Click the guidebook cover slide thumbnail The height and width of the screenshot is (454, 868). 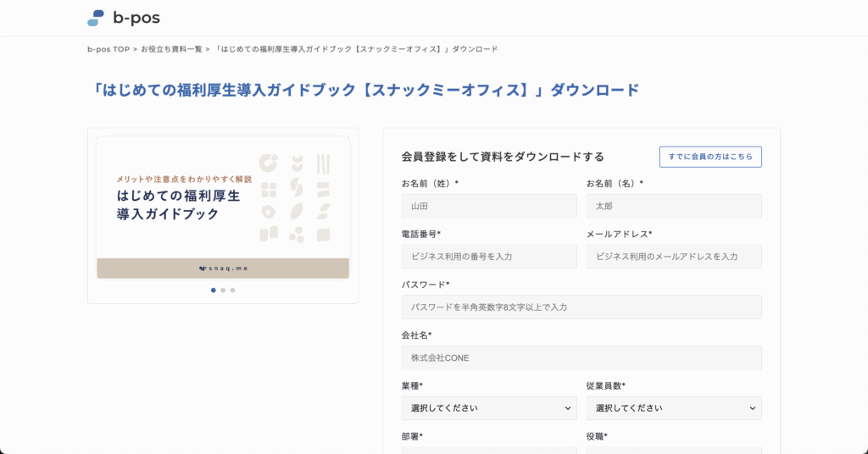pos(223,208)
